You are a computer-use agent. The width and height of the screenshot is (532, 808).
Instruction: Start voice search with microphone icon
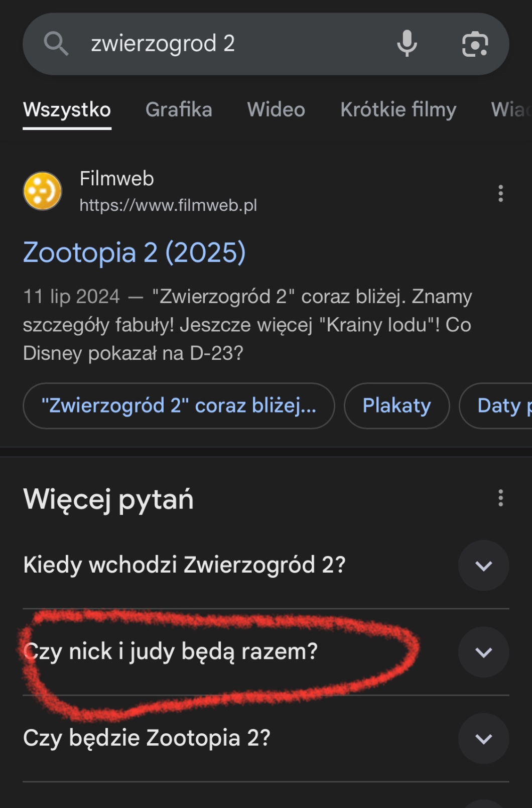(x=407, y=44)
